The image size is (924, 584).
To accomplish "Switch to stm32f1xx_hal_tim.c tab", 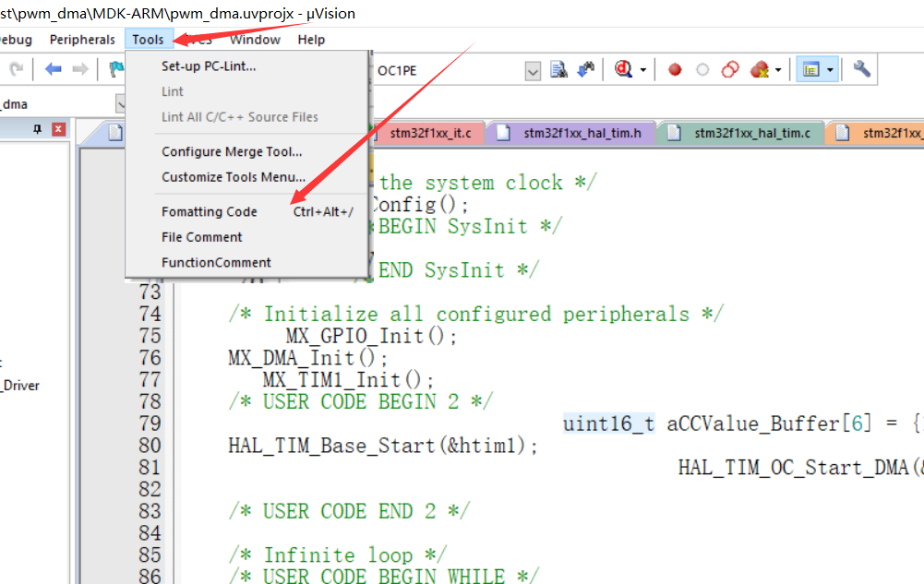I will click(x=741, y=133).
